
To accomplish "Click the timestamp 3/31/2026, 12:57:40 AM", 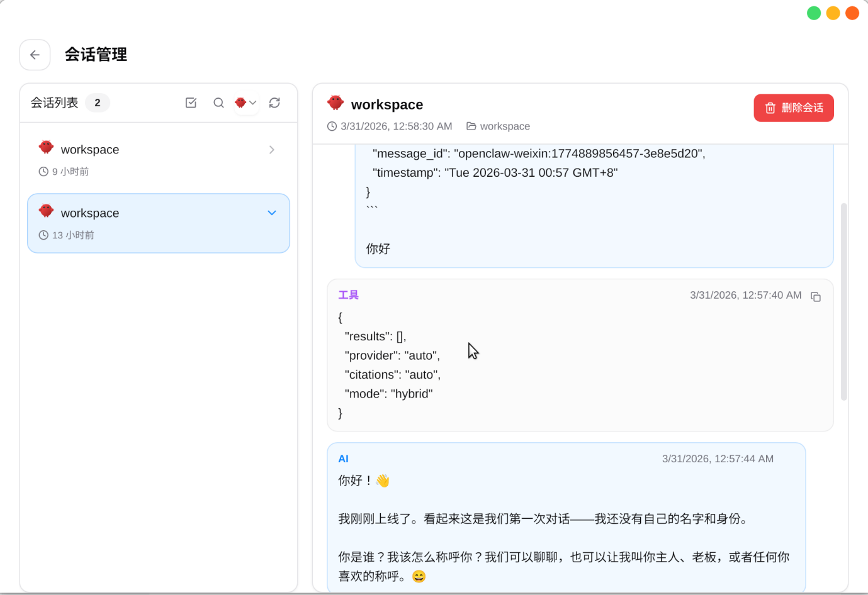I will (x=746, y=295).
